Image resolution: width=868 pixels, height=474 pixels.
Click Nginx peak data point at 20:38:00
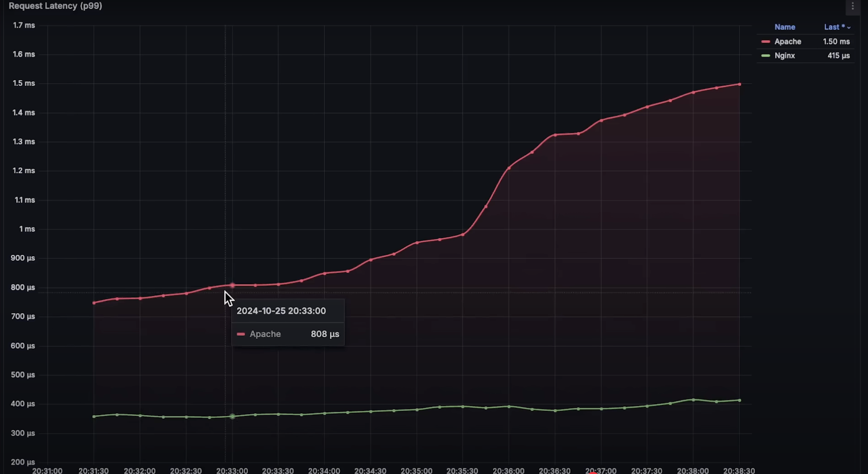coord(693,400)
